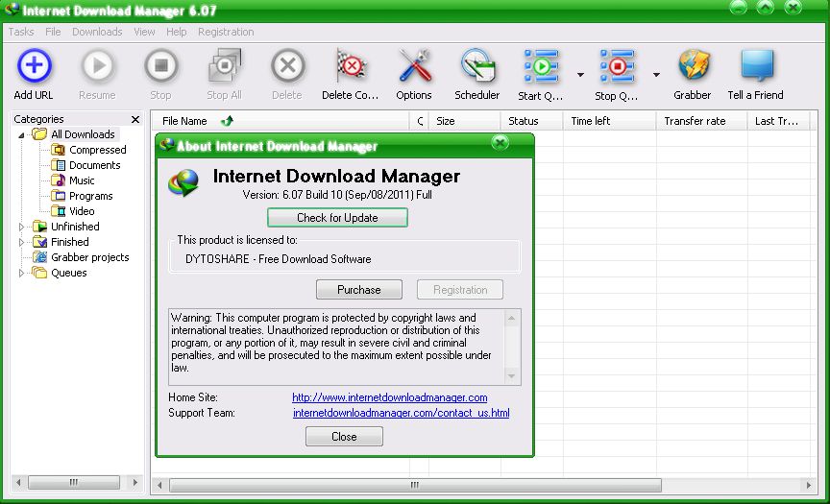The width and height of the screenshot is (830, 504).
Task: Click the Delete toolbar icon
Action: 287,65
